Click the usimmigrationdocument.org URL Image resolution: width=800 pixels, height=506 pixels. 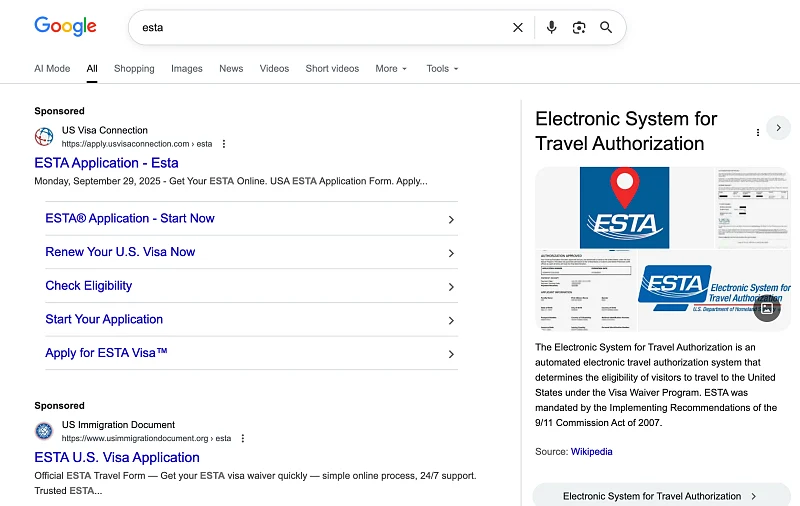[x=146, y=438]
